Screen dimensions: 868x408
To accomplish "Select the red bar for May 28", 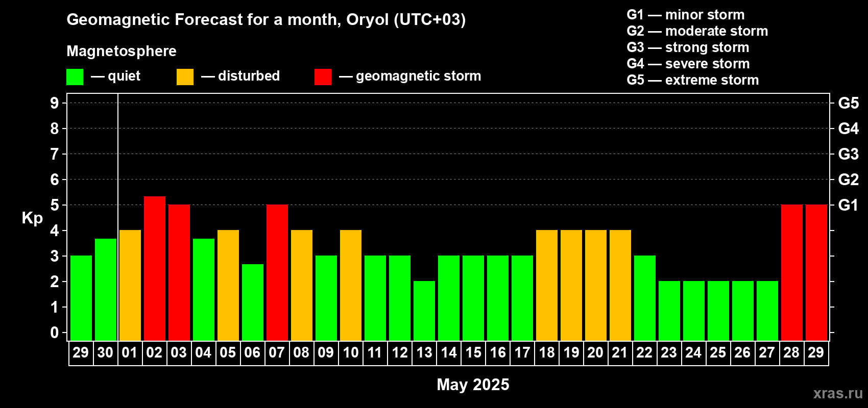I will pos(792,273).
